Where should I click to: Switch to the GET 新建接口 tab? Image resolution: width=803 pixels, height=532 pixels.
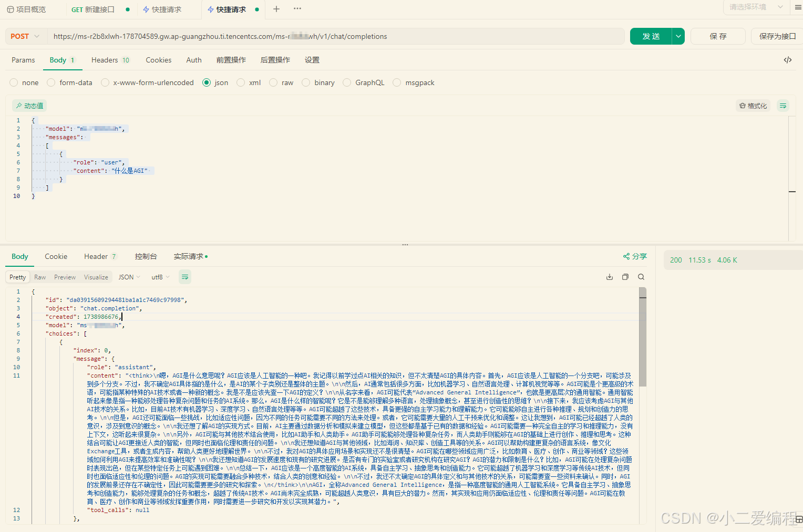[x=94, y=9]
